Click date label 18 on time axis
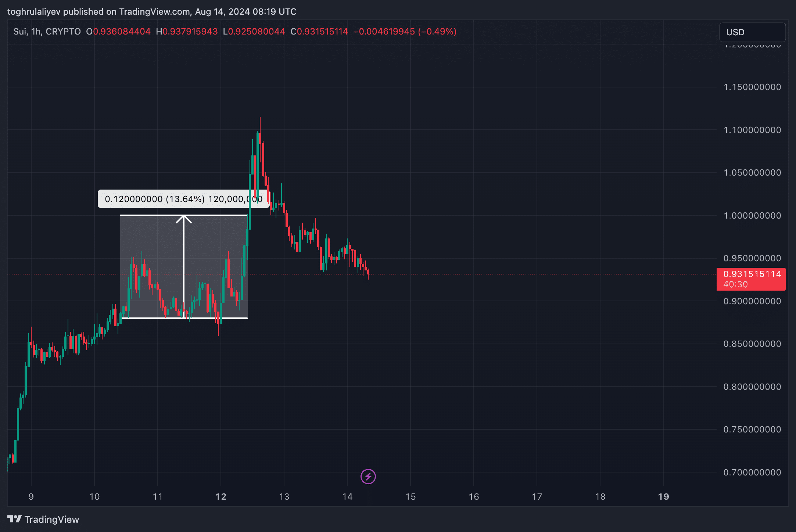Screen dimensions: 796x532 tap(600, 497)
